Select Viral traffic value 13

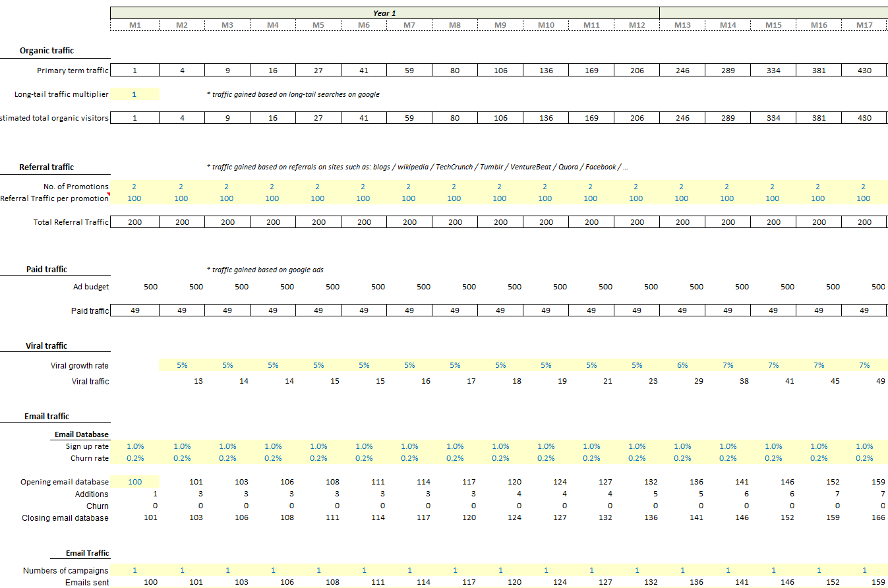pos(198,382)
